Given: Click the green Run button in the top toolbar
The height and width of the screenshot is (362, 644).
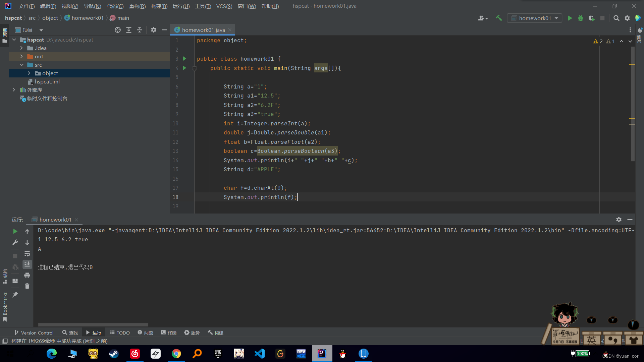Looking at the screenshot, I should coord(570,18).
